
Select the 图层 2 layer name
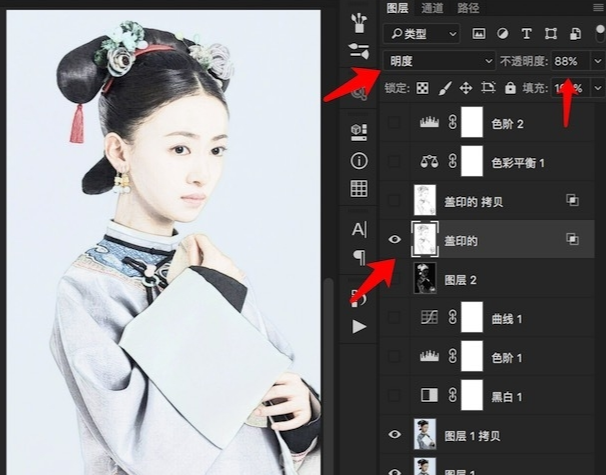[x=460, y=280]
